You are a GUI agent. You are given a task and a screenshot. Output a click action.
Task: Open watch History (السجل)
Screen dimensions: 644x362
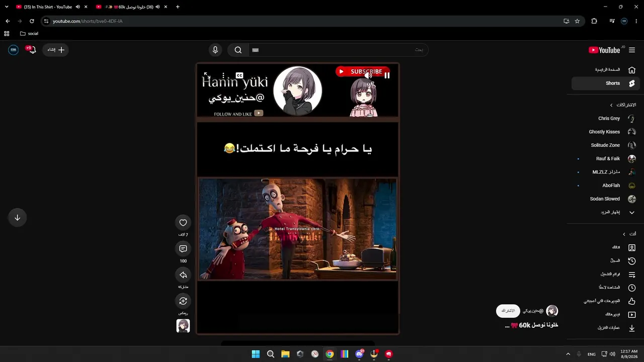605,261
